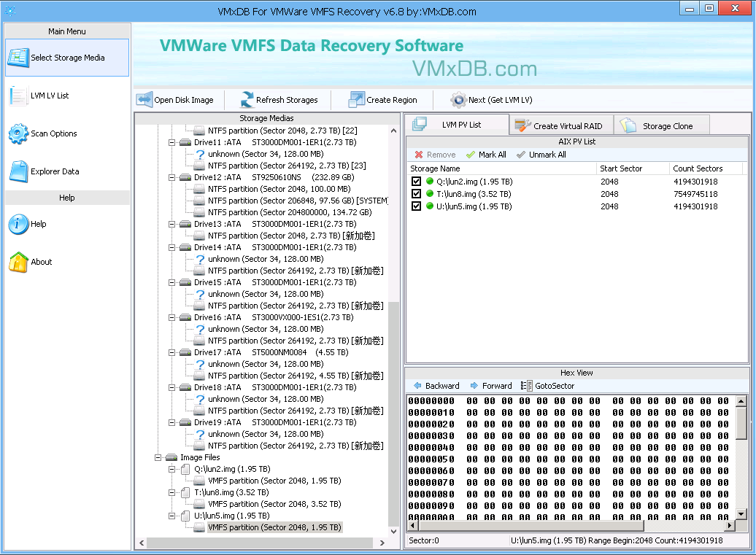Viewport: 756px width, 555px height.
Task: Click the Storage Medias tree scroll-up arrow
Action: point(393,131)
